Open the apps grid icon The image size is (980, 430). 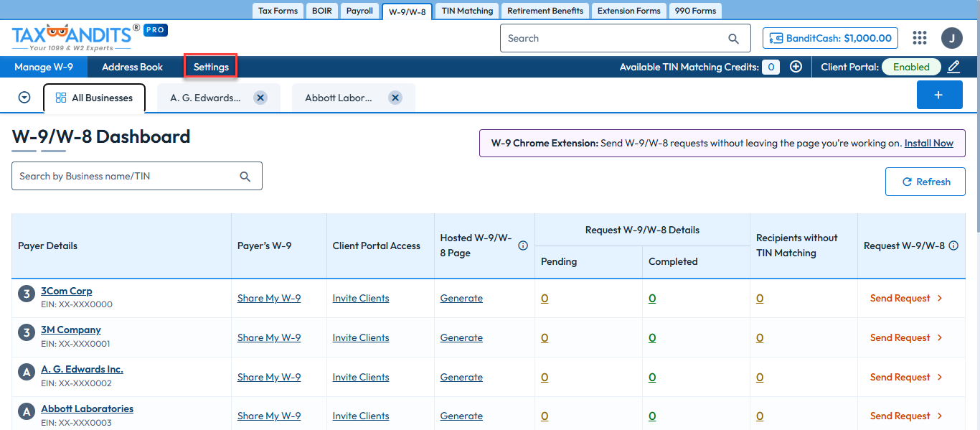point(920,38)
